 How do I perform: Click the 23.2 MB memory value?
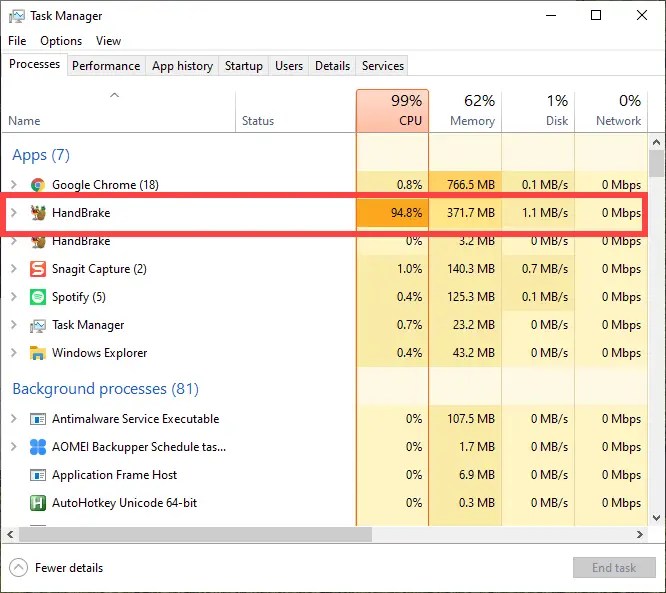474,325
